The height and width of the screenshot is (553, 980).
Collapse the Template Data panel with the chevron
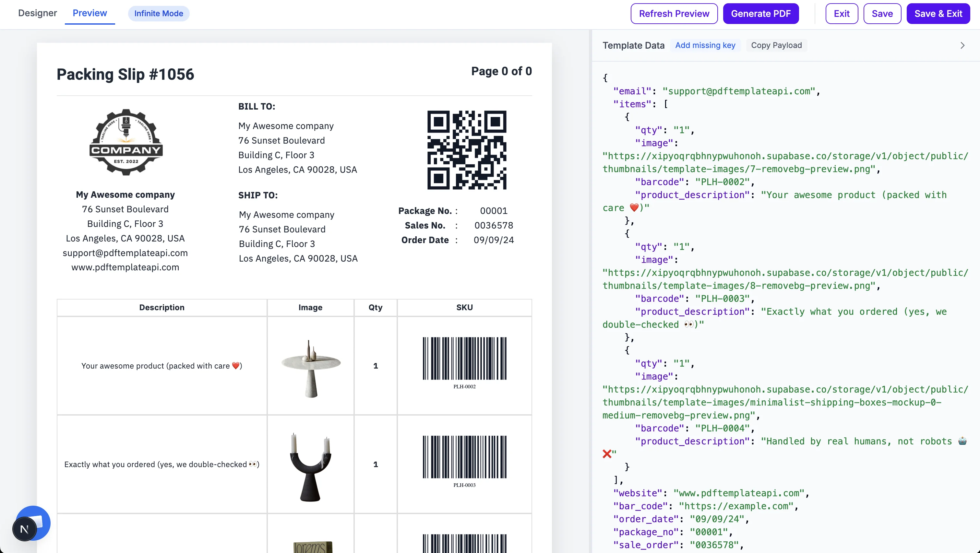pyautogui.click(x=962, y=45)
